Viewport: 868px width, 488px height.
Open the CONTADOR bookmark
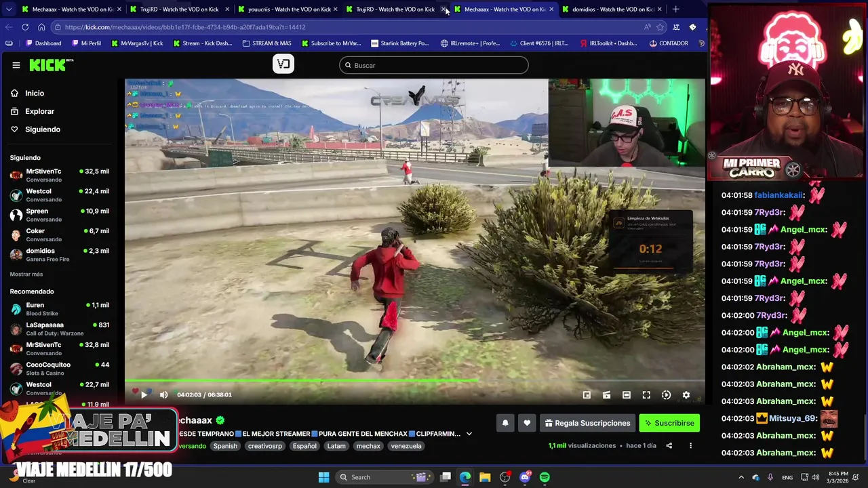tap(669, 43)
